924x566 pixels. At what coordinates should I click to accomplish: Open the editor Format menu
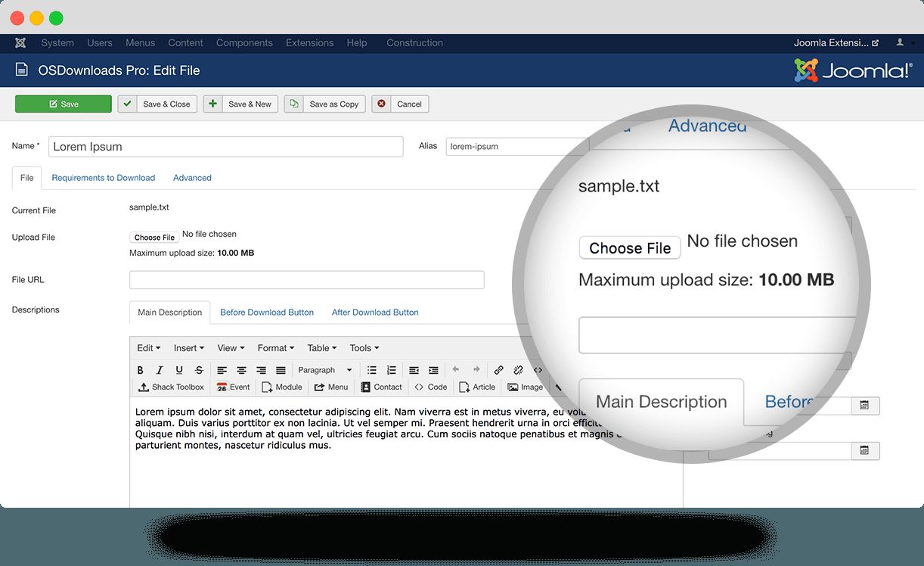point(276,348)
